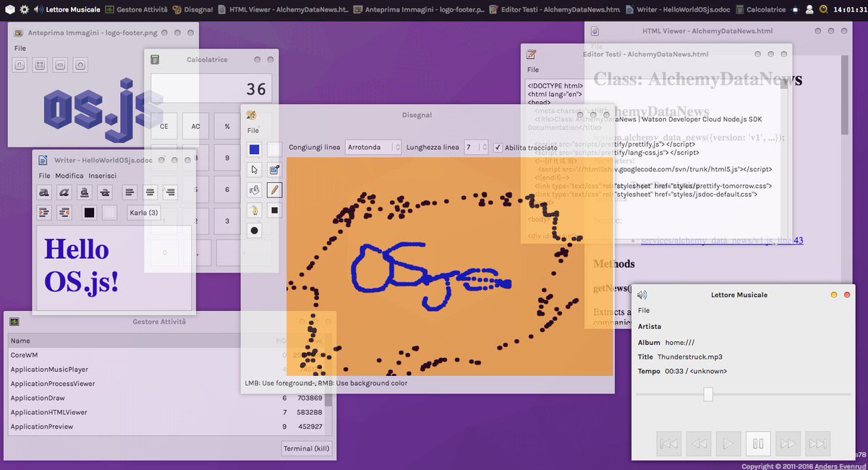Click the black text color swatch in Writer
868x470 pixels.
pyautogui.click(x=89, y=213)
